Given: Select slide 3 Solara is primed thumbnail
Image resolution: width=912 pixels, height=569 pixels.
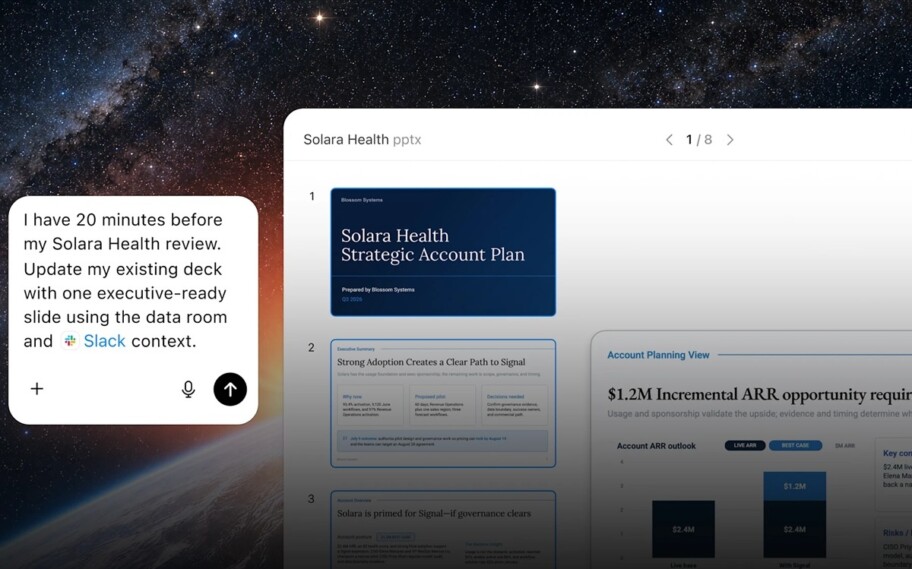Looking at the screenshot, I should tap(443, 529).
